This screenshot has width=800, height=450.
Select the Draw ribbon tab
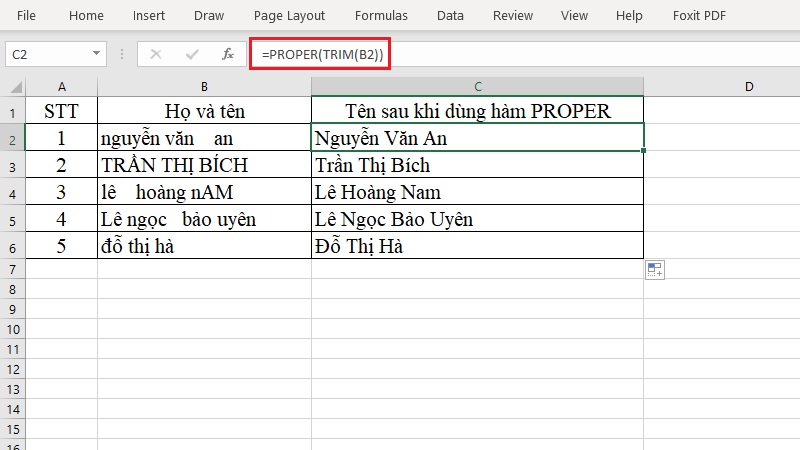209,16
